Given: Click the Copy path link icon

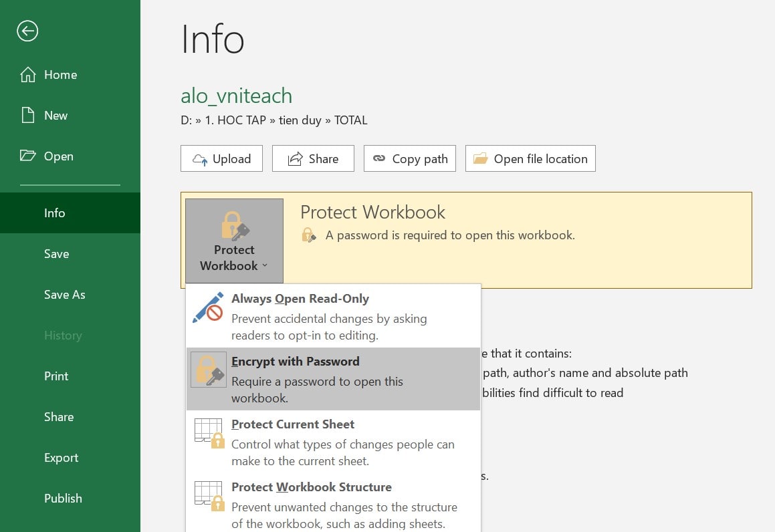Looking at the screenshot, I should (379, 158).
